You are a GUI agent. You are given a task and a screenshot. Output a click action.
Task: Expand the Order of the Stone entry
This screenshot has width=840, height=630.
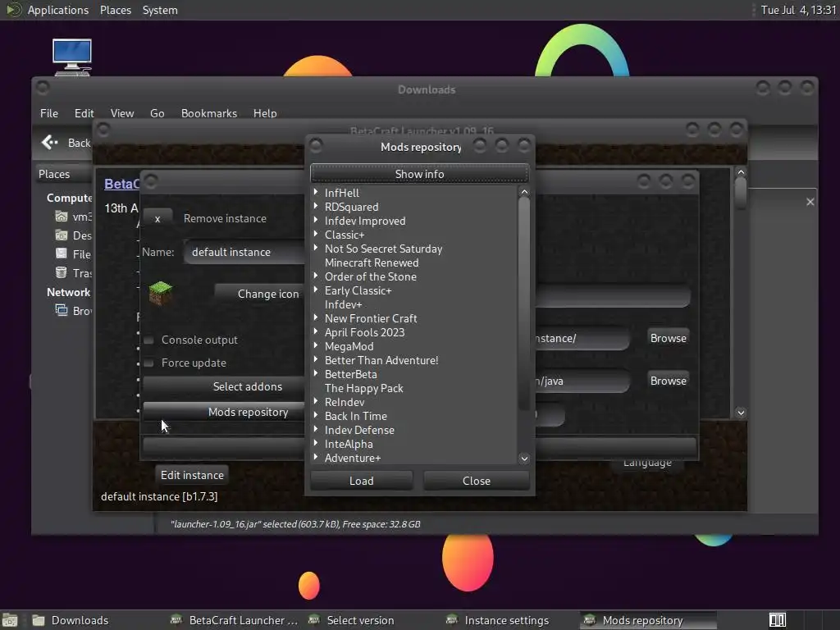click(316, 276)
